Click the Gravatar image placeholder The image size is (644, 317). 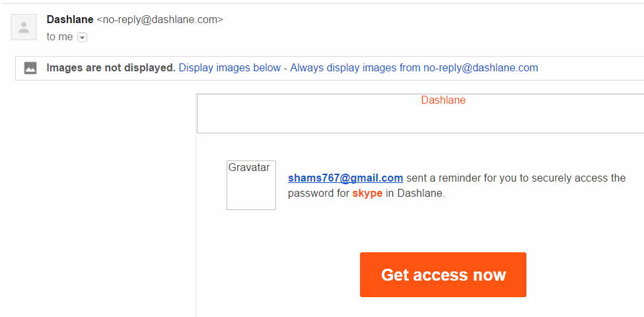point(251,185)
